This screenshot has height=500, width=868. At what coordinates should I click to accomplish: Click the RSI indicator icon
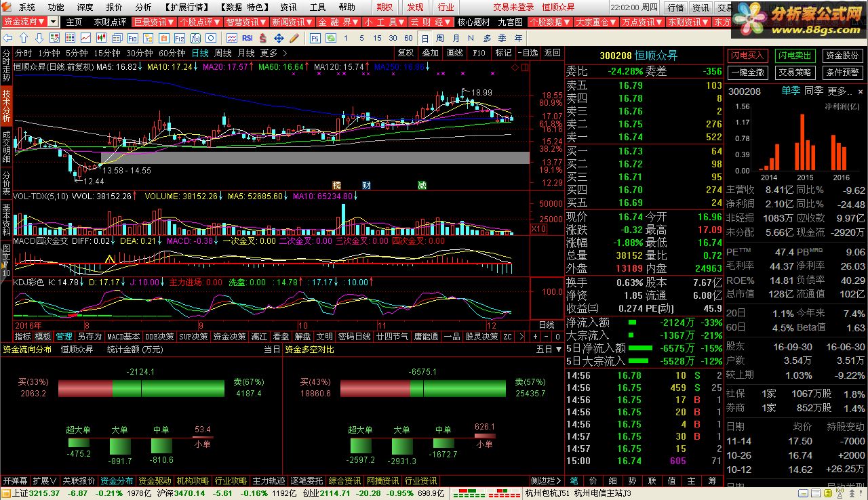(248, 37)
